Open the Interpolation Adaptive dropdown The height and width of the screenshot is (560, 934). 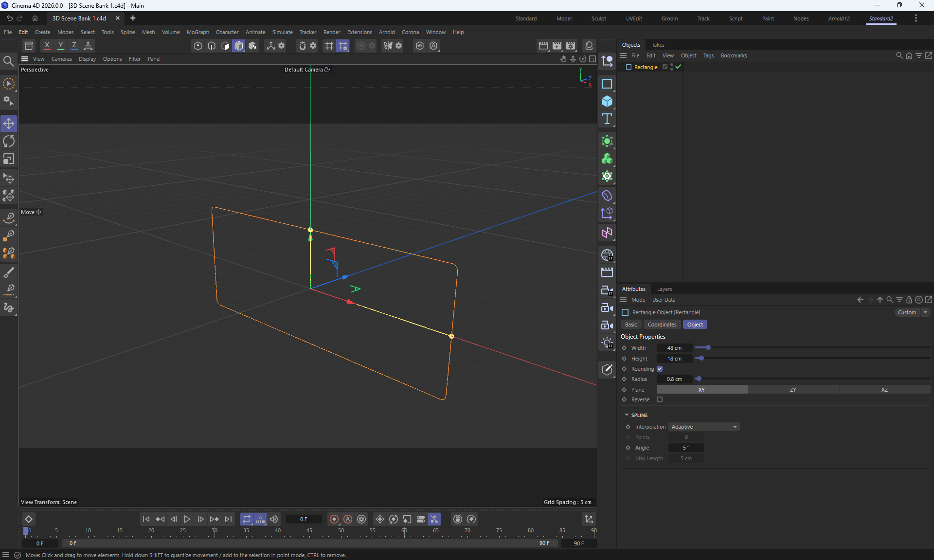coord(704,427)
